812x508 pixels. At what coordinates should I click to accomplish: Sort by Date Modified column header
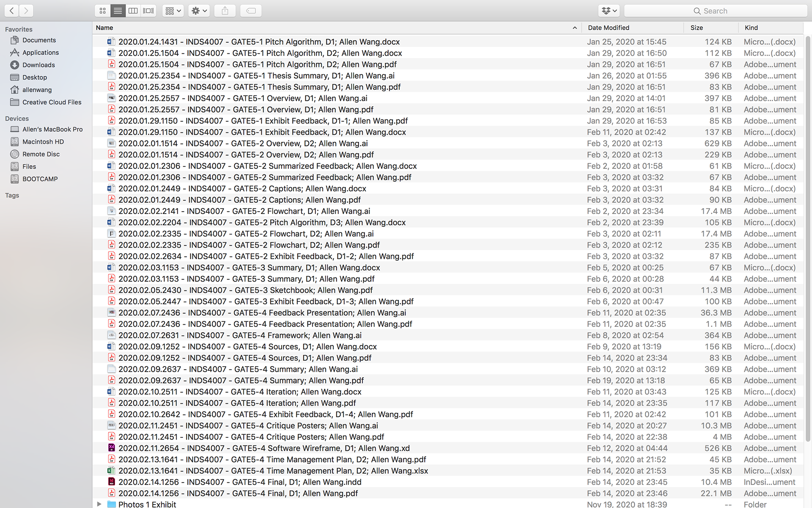[608, 28]
